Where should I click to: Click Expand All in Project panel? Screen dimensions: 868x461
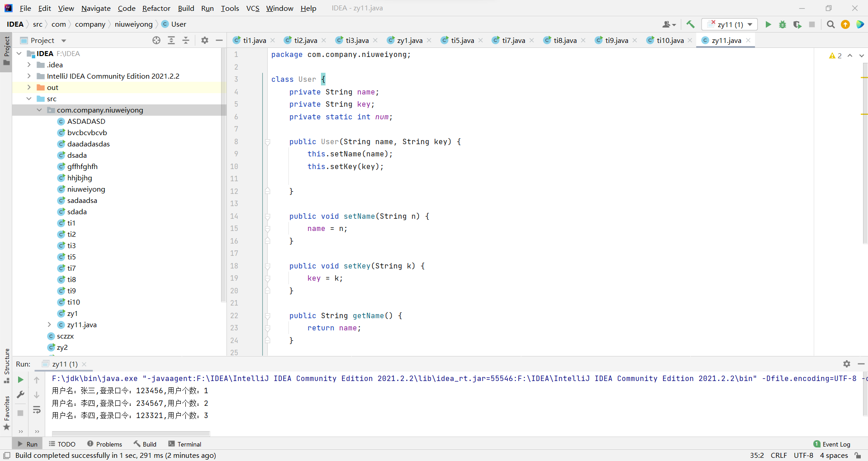pyautogui.click(x=171, y=40)
